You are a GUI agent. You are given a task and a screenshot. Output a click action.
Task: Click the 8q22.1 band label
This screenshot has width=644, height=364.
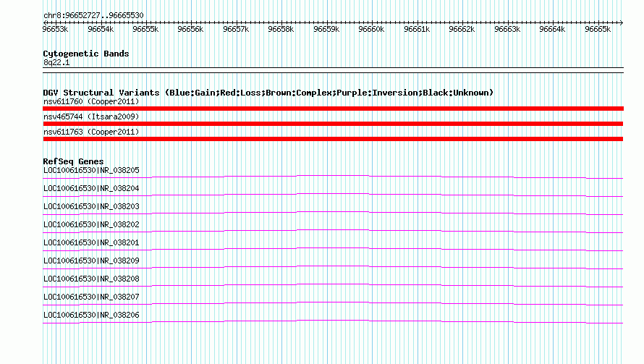56,62
